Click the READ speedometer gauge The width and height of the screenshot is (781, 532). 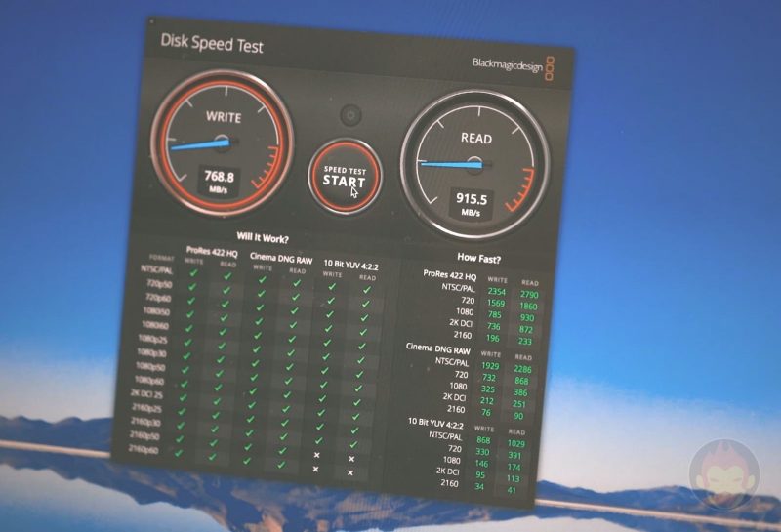[475, 165]
